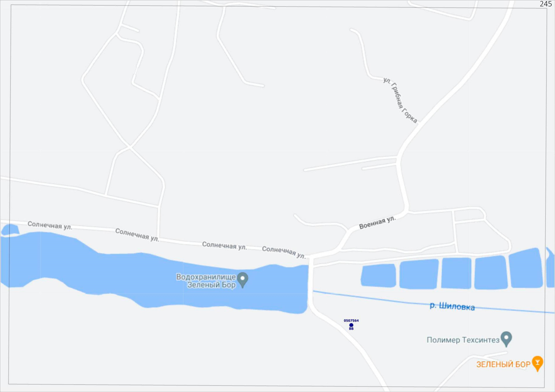The image size is (555, 392).
Task: Click the small pond above the reservoir's west end
Action: click(10, 229)
